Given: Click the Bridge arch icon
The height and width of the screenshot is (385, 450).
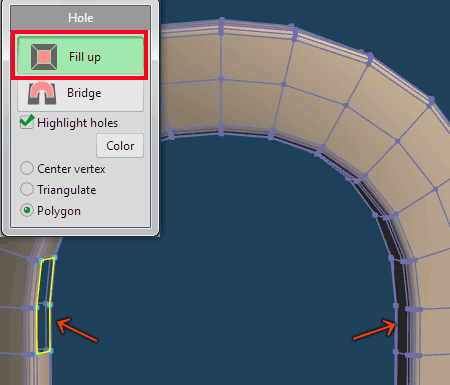Looking at the screenshot, I should coord(42,93).
